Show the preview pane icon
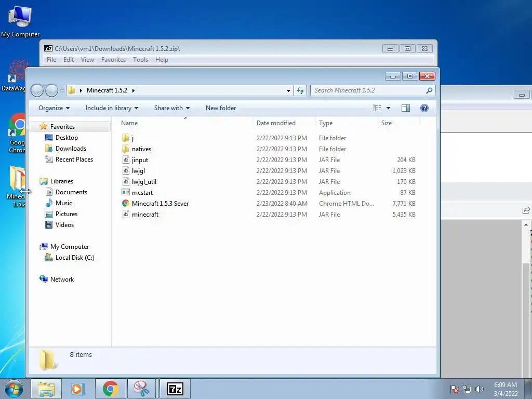The image size is (532, 399). (x=406, y=108)
